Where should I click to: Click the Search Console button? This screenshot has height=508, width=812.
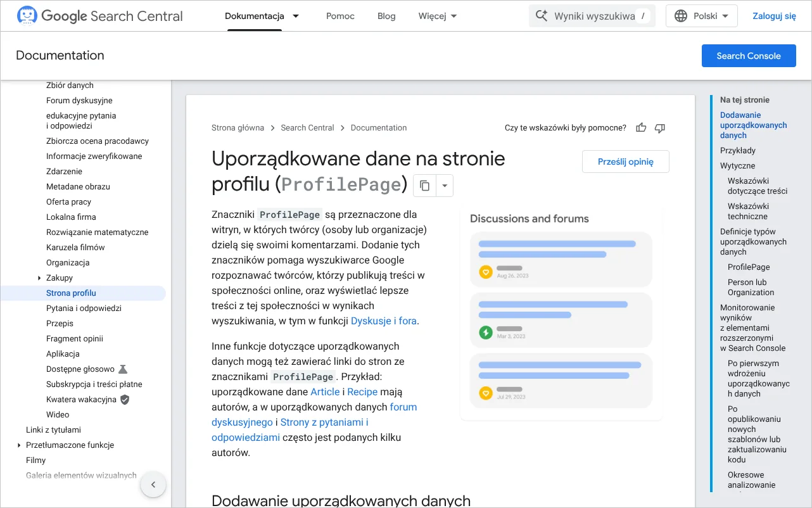[749, 56]
